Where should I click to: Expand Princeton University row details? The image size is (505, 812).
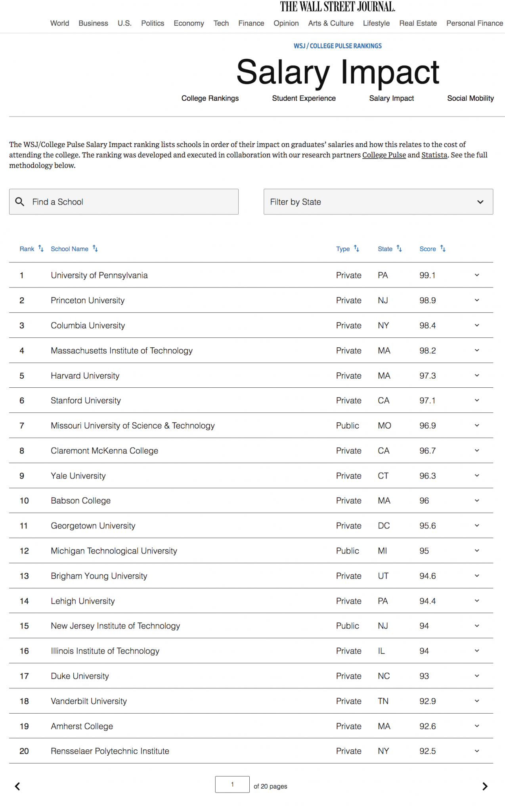tap(477, 300)
